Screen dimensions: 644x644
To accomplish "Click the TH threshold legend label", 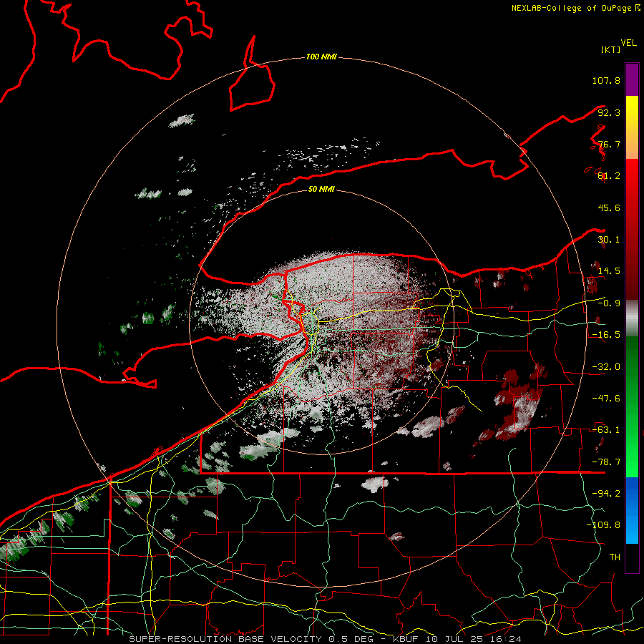I will [x=615, y=557].
